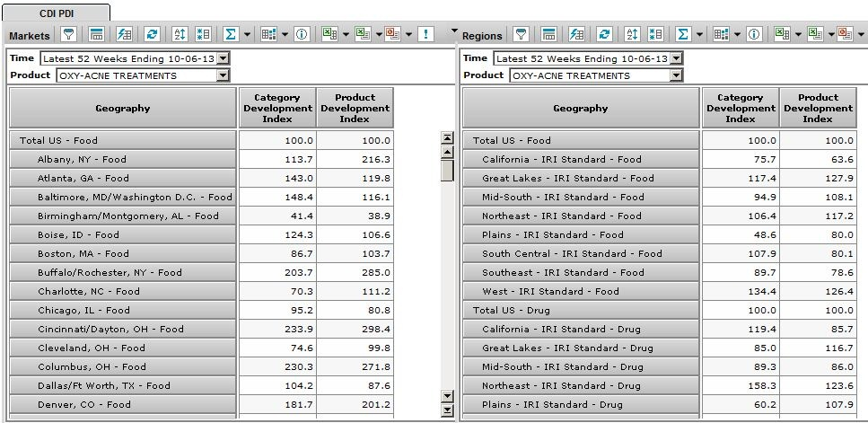The image size is (868, 423).
Task: Click the A-Z sort icon in Regions toolbar
Action: (x=632, y=34)
